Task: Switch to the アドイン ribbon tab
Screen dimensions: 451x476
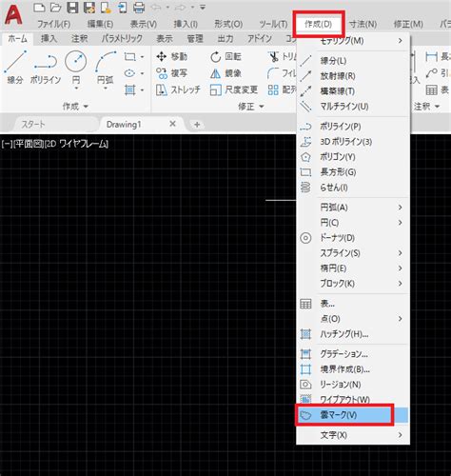Action: tap(260, 39)
